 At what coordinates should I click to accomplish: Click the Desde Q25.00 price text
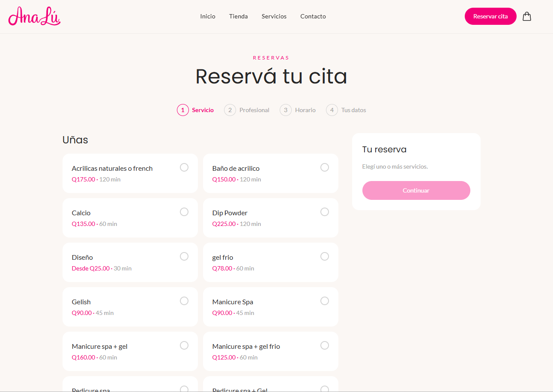[x=91, y=268]
